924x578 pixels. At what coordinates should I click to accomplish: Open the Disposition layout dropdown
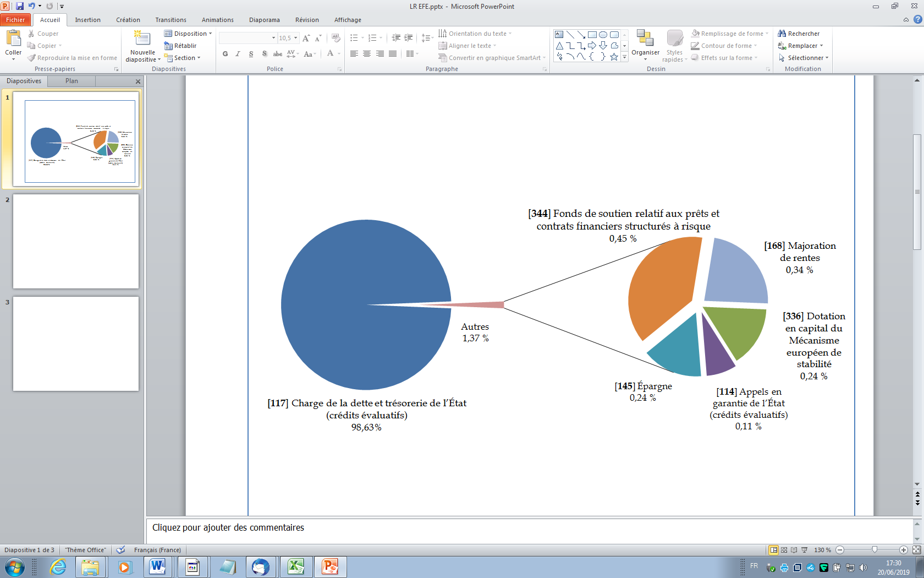pos(189,34)
